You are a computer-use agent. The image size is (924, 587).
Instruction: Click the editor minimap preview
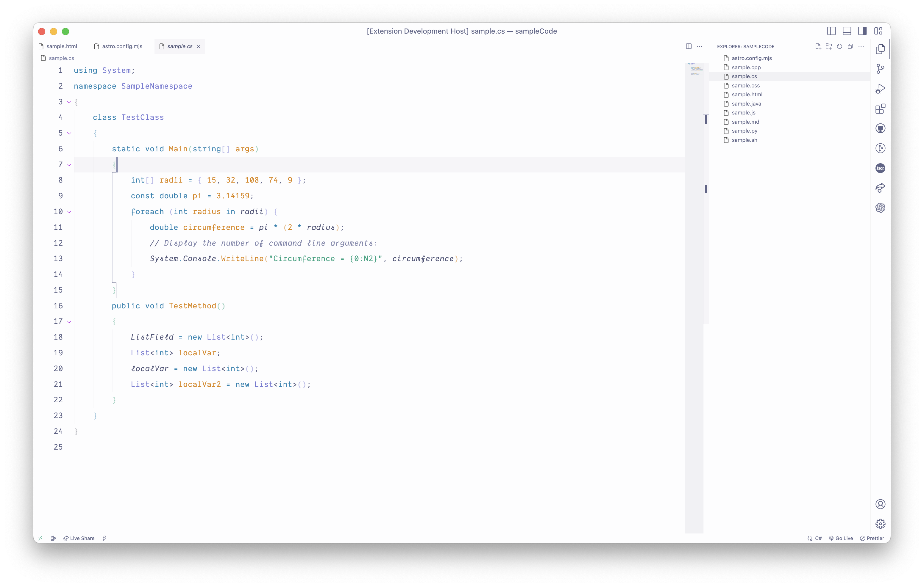tap(695, 69)
